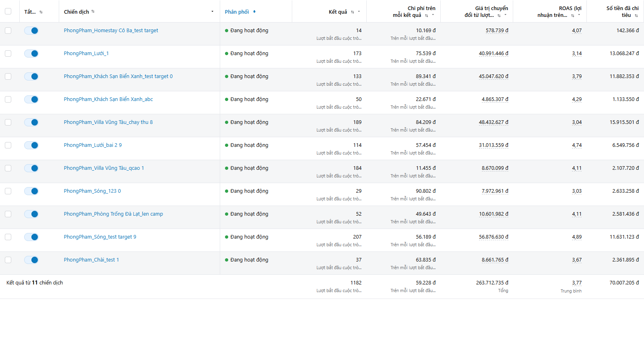Open Chi phí trên mỗi kết quả dropdown arrow

pyautogui.click(x=433, y=15)
